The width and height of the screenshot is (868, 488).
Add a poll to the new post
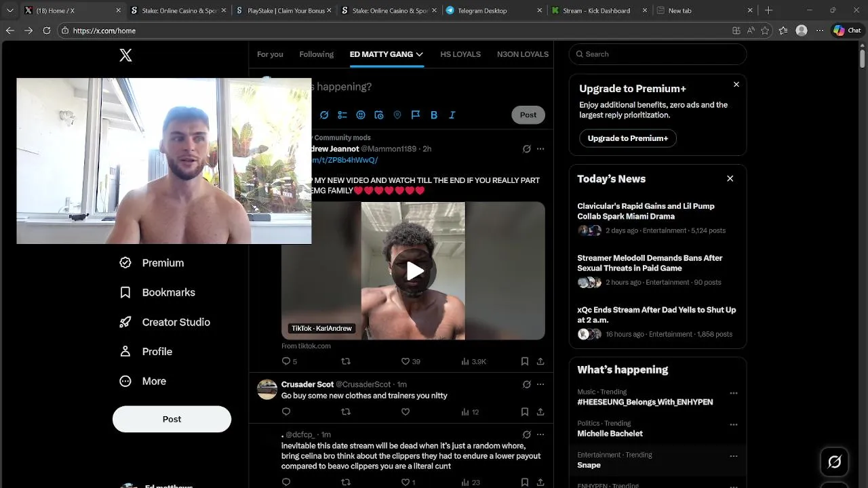point(342,115)
